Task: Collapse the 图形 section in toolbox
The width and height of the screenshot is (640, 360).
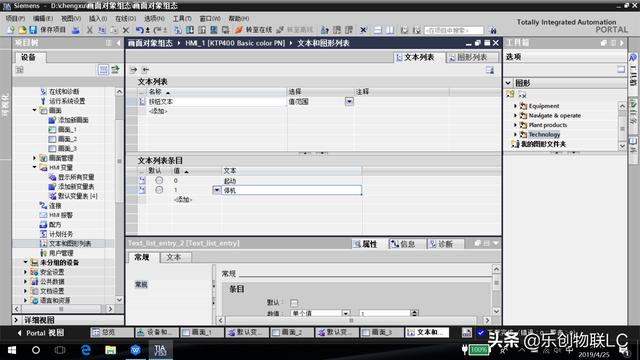Action: (508, 83)
